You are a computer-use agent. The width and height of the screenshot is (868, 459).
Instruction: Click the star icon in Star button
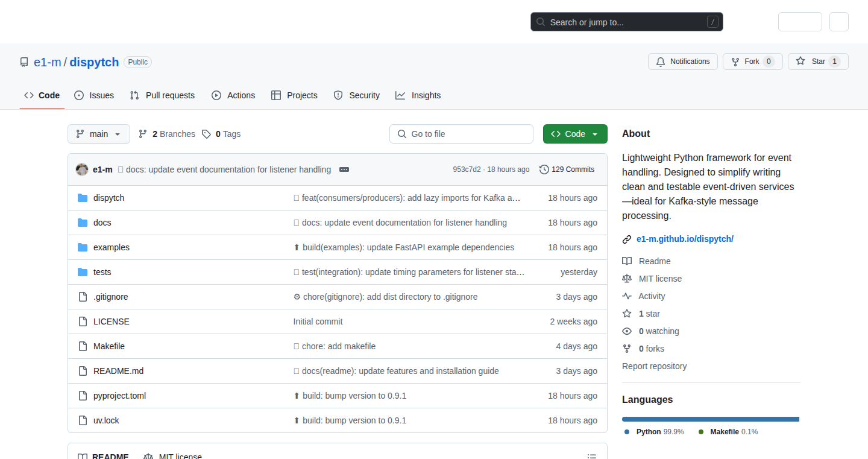(x=800, y=62)
